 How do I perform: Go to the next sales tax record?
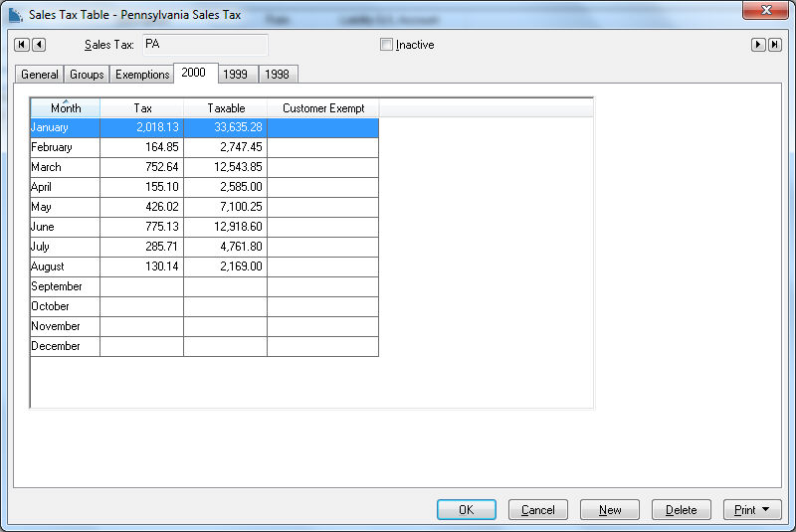[x=758, y=45]
